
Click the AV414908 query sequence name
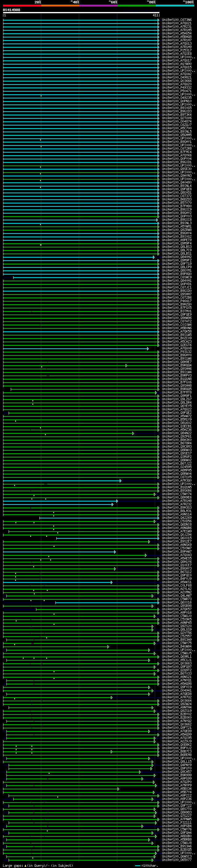pos(11,10)
